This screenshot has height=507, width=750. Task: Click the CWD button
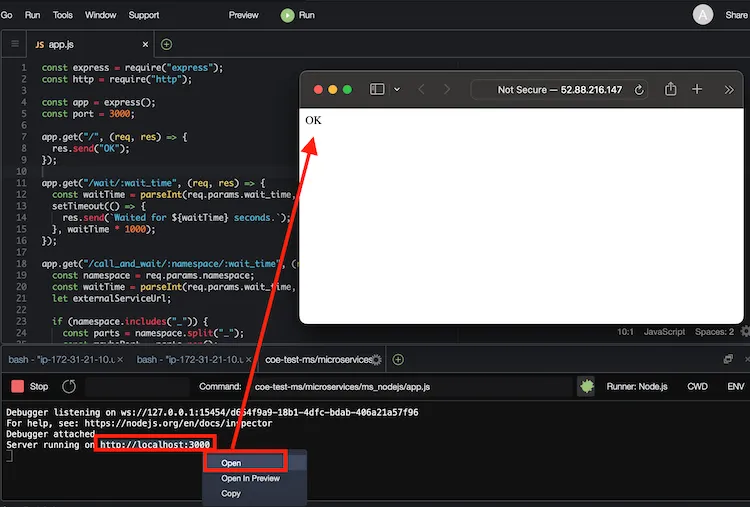pos(697,386)
